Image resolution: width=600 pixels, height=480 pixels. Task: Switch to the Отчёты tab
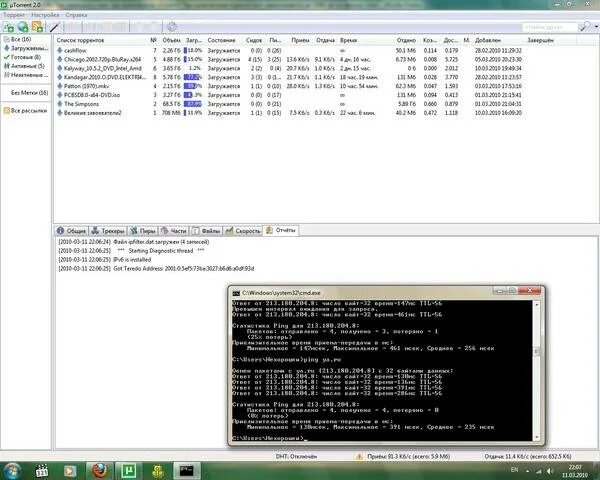(281, 230)
